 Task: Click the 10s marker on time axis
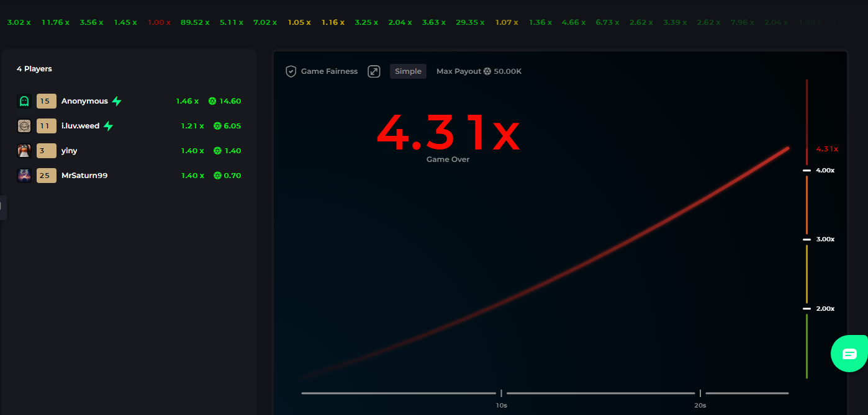pos(501,405)
